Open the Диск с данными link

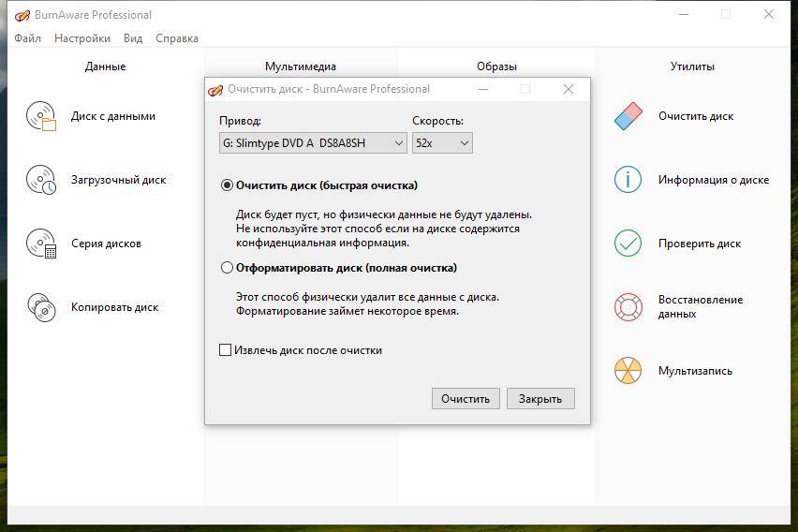tap(113, 116)
